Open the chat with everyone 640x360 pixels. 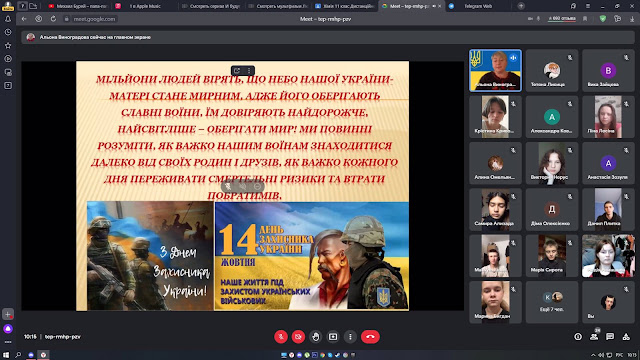click(610, 337)
